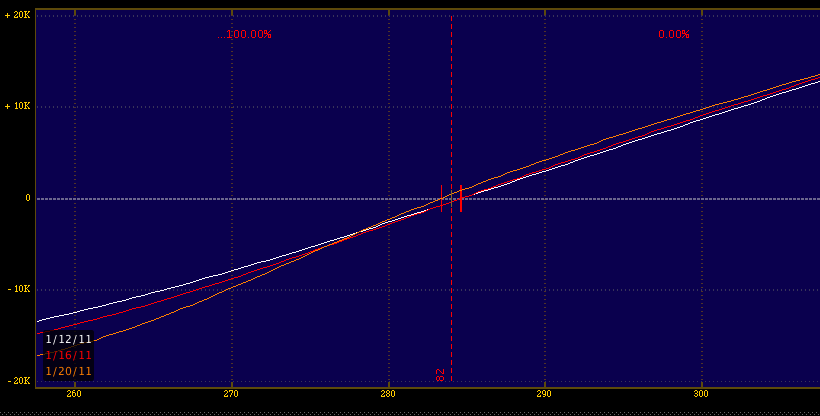Click the 1/12/11 legend entry

(68, 339)
